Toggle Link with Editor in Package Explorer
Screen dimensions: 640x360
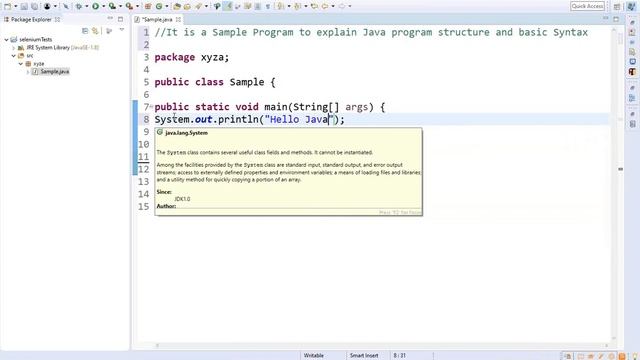point(95,31)
